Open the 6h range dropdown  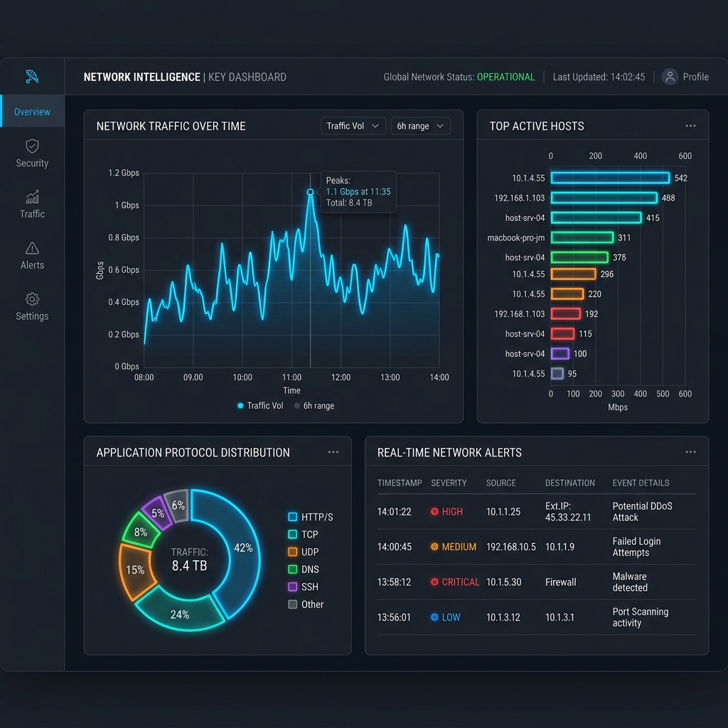(421, 126)
